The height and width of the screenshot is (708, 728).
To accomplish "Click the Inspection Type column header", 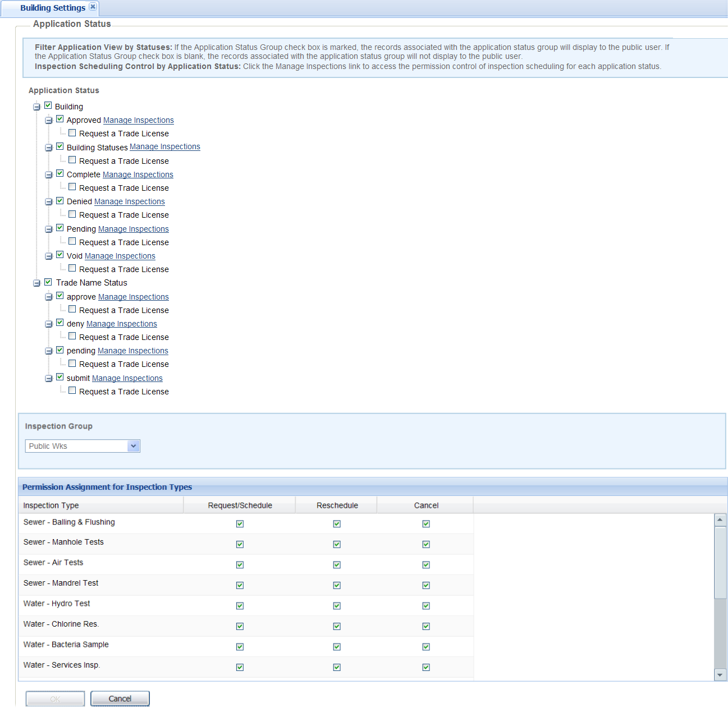I will point(51,505).
